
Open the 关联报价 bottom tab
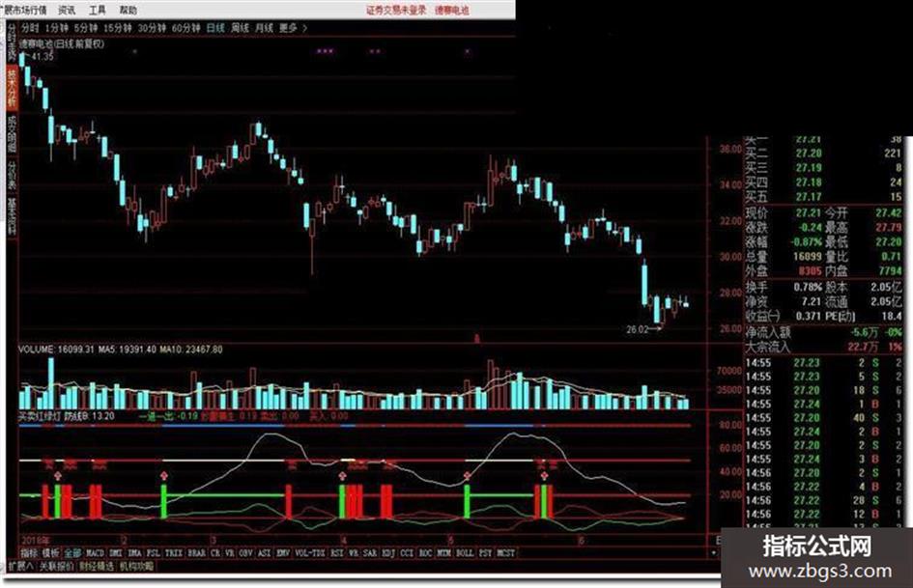pos(56,566)
